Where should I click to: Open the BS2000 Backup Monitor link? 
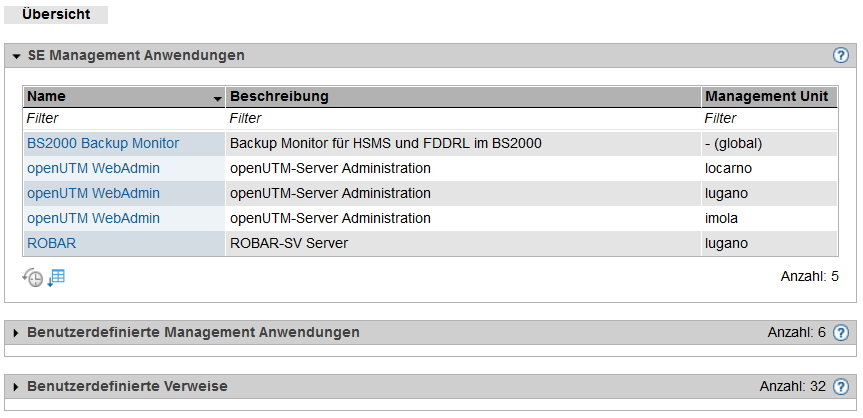pyautogui.click(x=103, y=144)
